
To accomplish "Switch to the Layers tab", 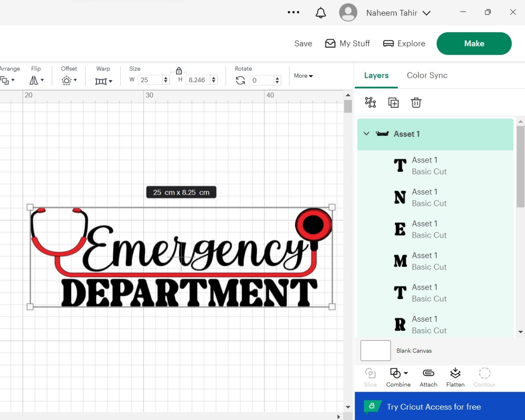I will (x=376, y=75).
